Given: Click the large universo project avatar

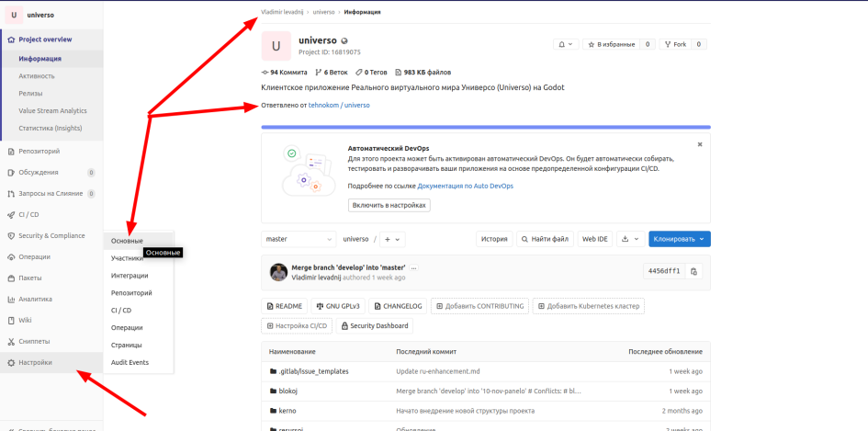Looking at the screenshot, I should 276,46.
